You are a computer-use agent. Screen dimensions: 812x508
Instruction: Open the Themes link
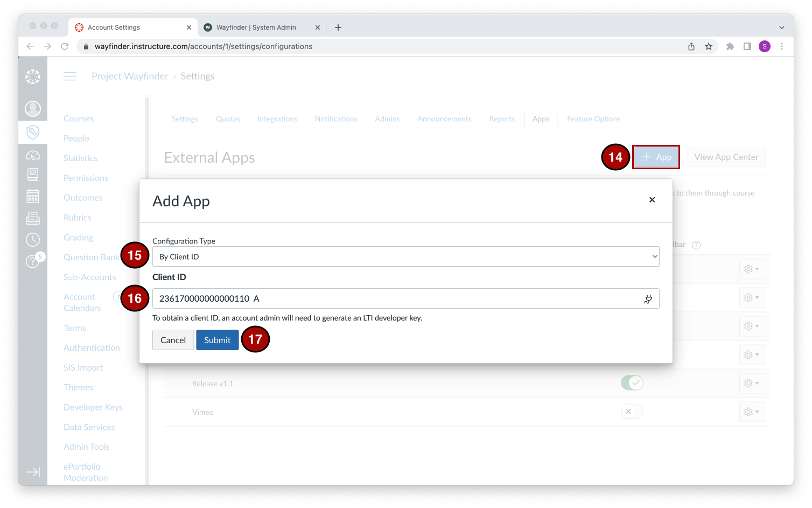(78, 387)
